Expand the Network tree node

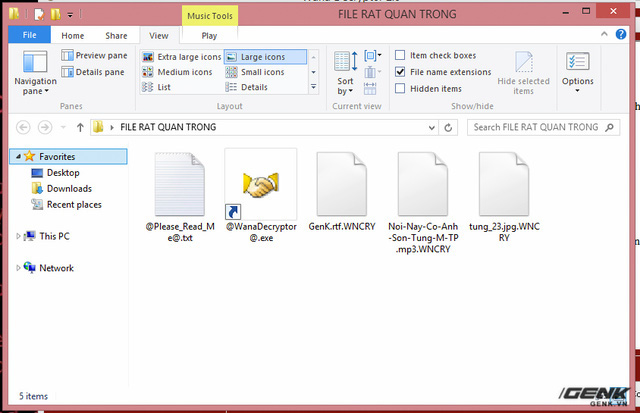tap(18, 268)
